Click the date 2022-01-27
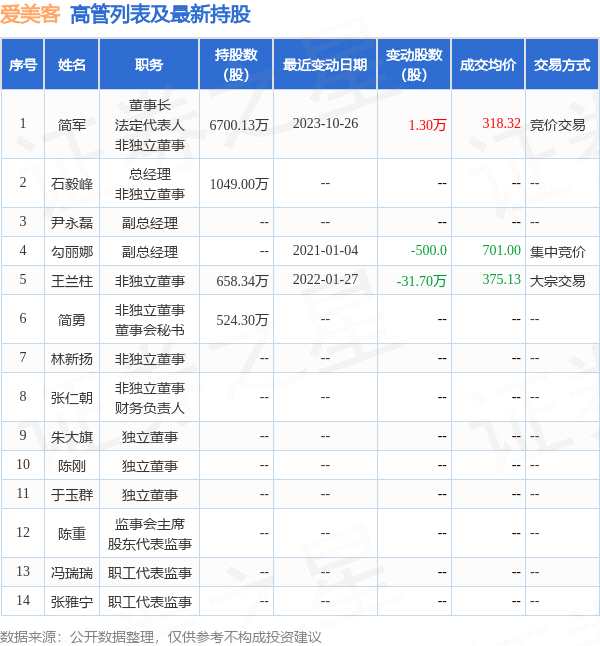Image resolution: width=600 pixels, height=646 pixels. (x=325, y=279)
